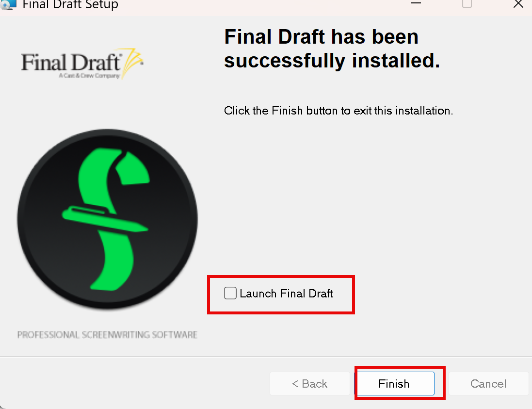Click the disabled maximize window icon
This screenshot has height=409, width=532.
[x=467, y=3]
